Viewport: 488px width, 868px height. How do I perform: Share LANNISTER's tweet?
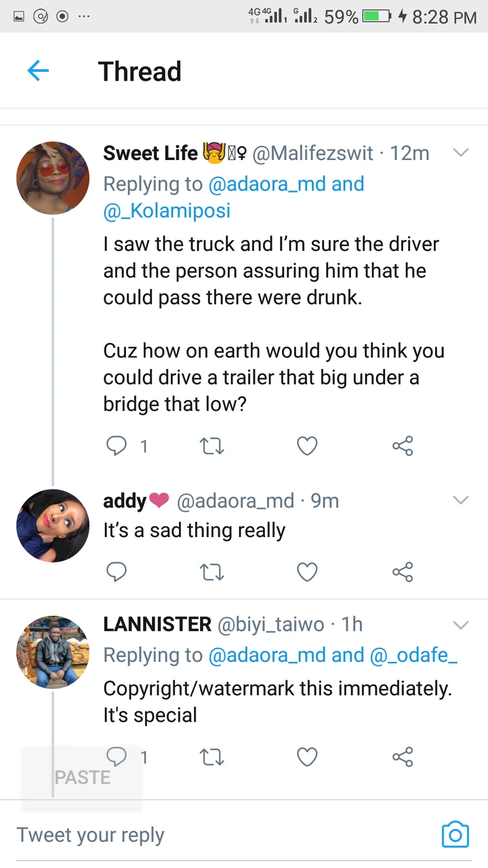pyautogui.click(x=403, y=757)
